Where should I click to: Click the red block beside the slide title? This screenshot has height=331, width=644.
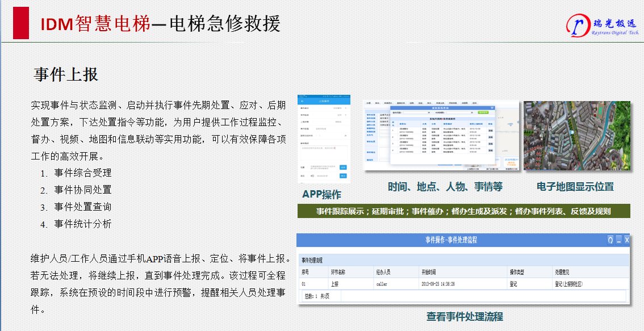click(21, 23)
